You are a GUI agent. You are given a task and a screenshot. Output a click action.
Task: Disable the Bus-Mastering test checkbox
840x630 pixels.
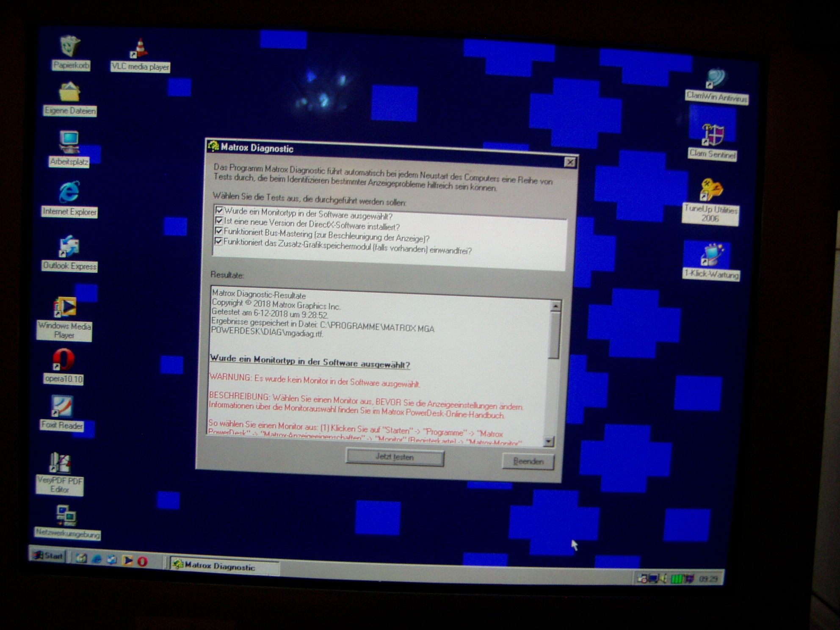point(218,231)
